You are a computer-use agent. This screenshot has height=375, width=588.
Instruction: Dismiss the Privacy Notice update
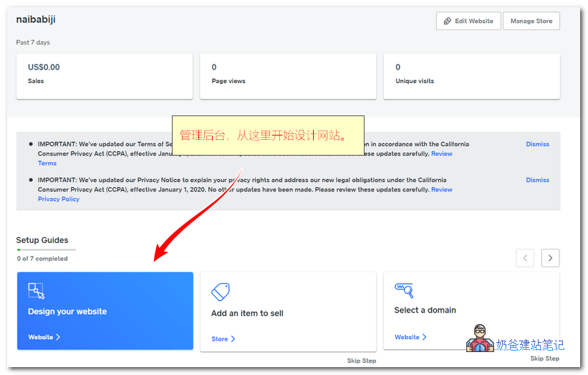(x=537, y=180)
